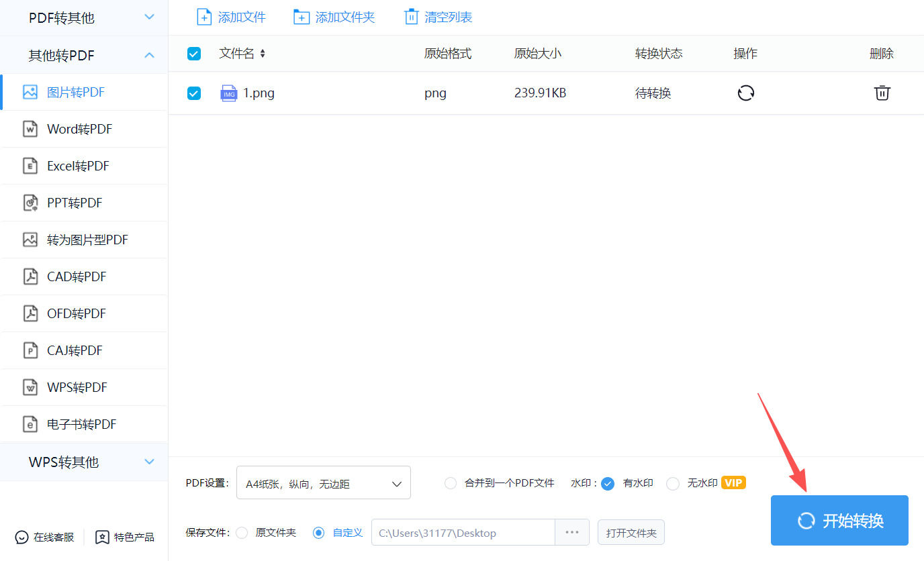
Task: Select Word转PDF in the sidebar
Action: pyautogui.click(x=79, y=129)
